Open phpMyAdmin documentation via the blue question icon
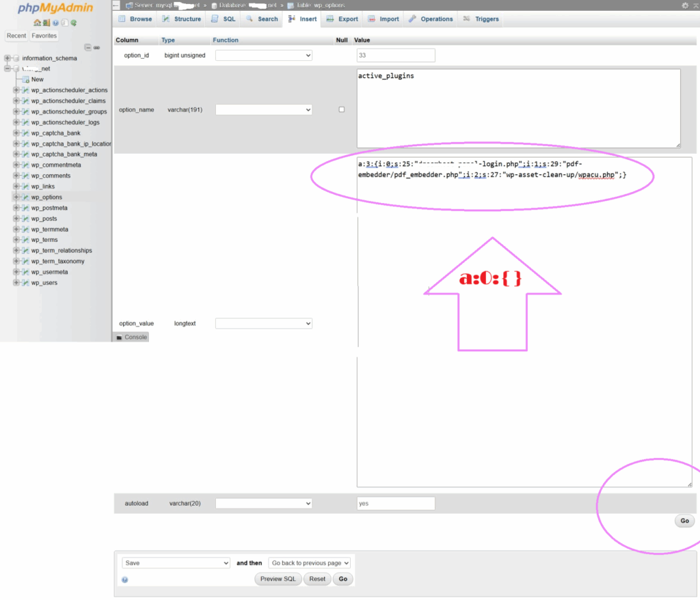This screenshot has height=600, width=700. pos(55,23)
